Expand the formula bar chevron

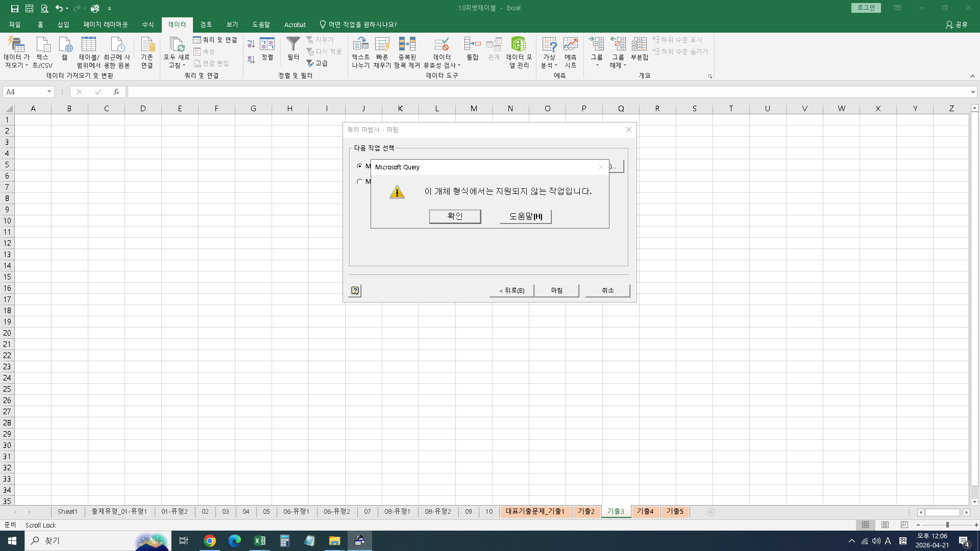973,92
